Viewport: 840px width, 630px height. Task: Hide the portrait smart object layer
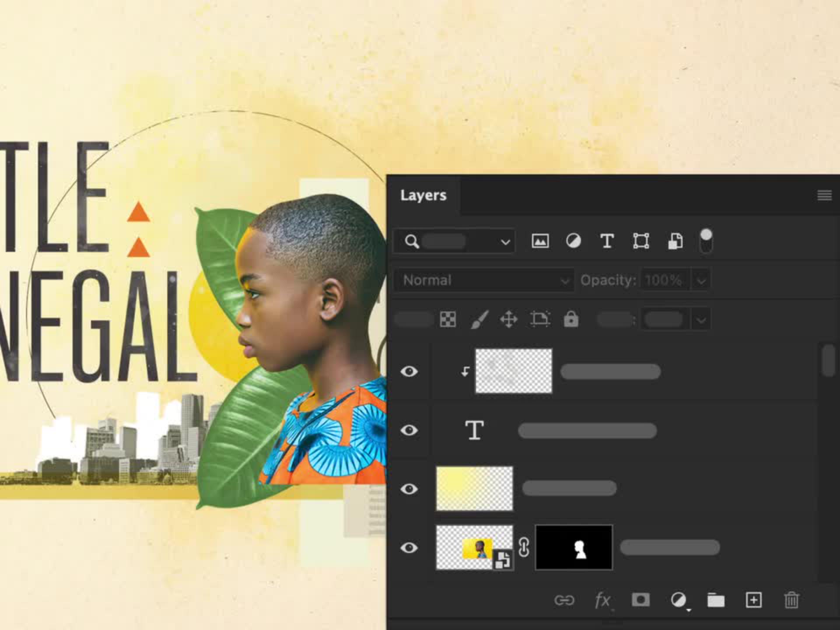[x=409, y=548]
